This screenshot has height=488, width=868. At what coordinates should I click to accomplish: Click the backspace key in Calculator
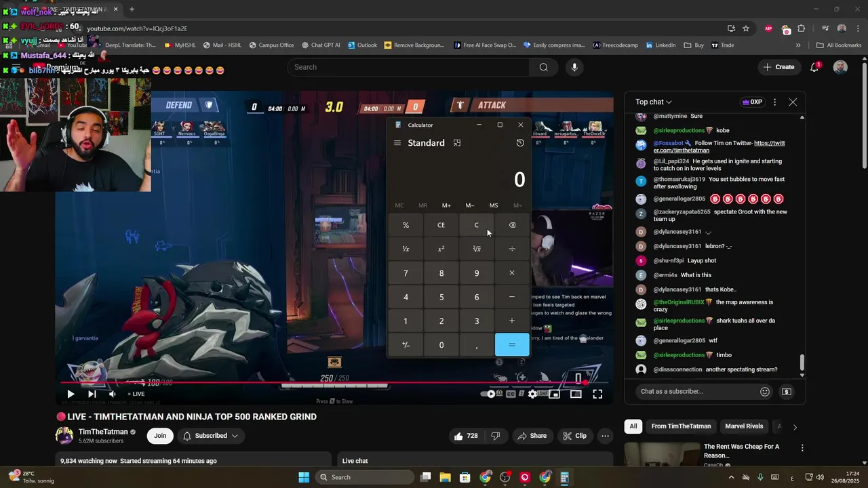pyautogui.click(x=512, y=225)
